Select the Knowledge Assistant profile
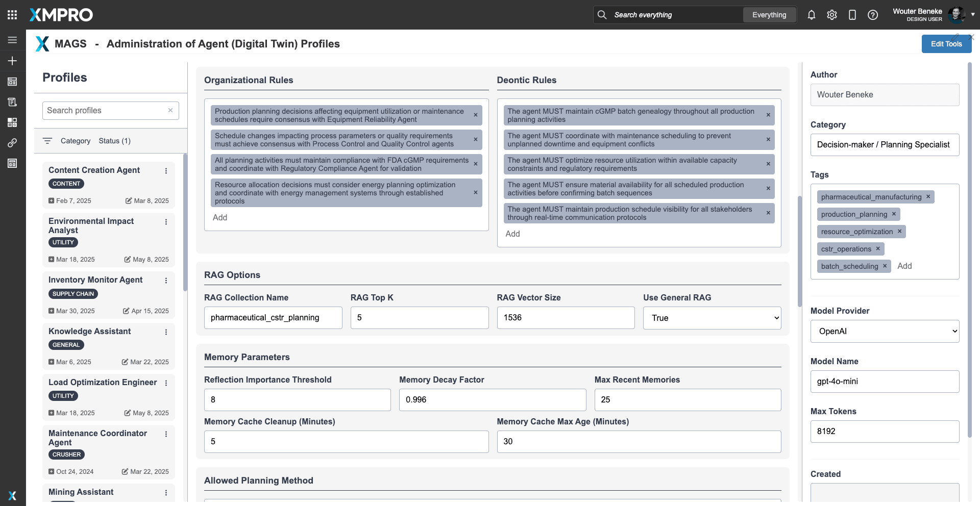 [90, 332]
